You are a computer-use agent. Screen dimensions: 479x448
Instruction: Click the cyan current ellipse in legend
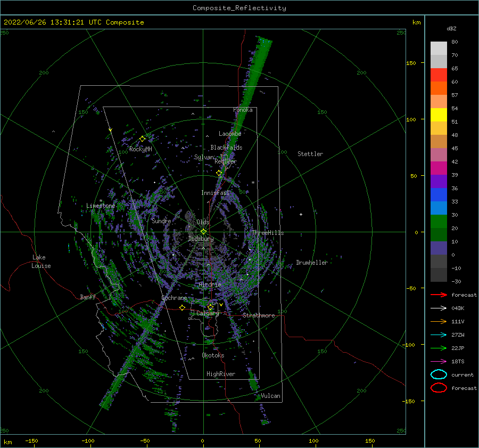point(439,374)
